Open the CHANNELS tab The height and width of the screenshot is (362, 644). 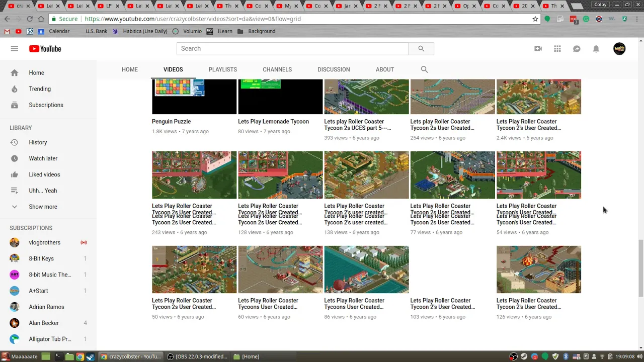277,69
